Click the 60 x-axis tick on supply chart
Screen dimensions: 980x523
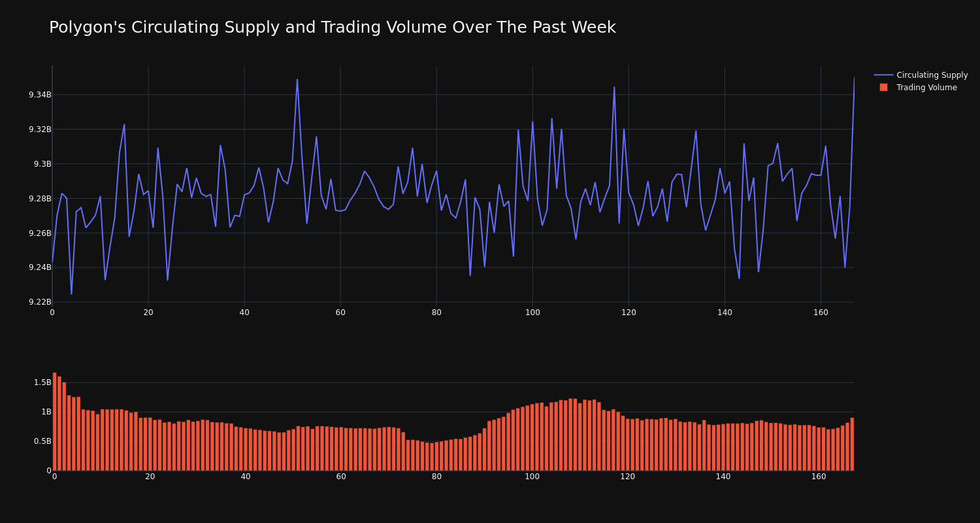340,312
